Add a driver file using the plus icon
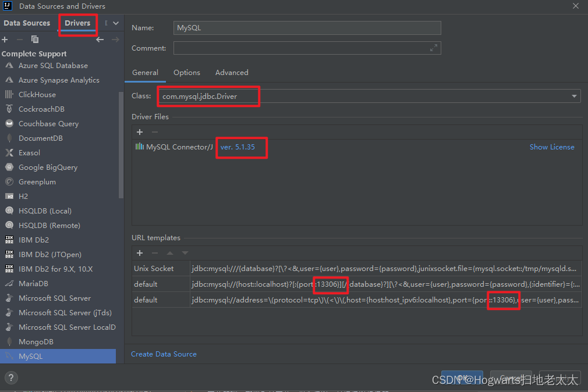This screenshot has width=588, height=392. [140, 132]
